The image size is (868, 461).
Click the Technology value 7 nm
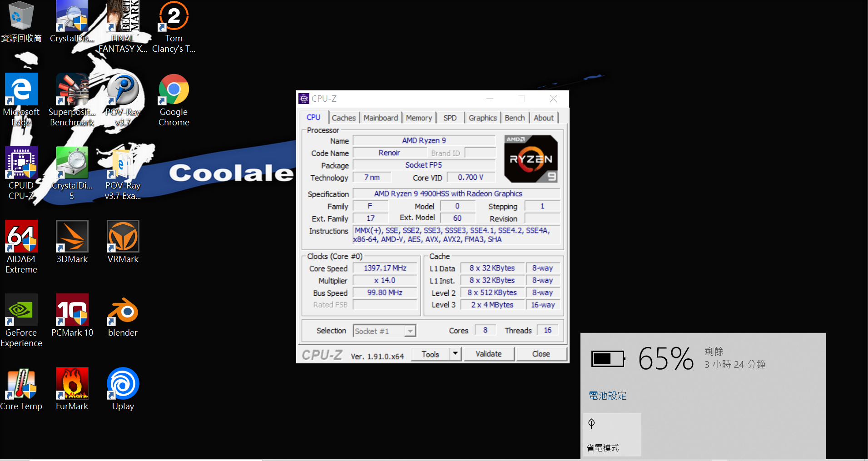(x=372, y=177)
